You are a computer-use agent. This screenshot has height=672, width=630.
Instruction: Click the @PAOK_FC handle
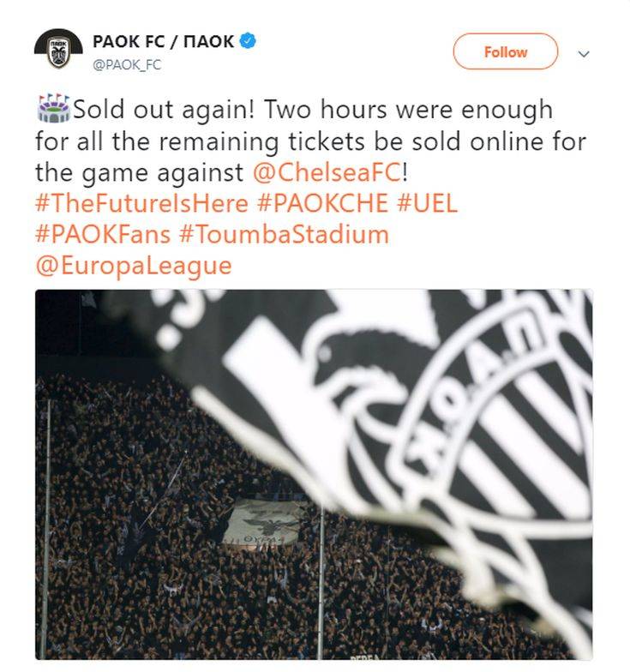coord(126,64)
